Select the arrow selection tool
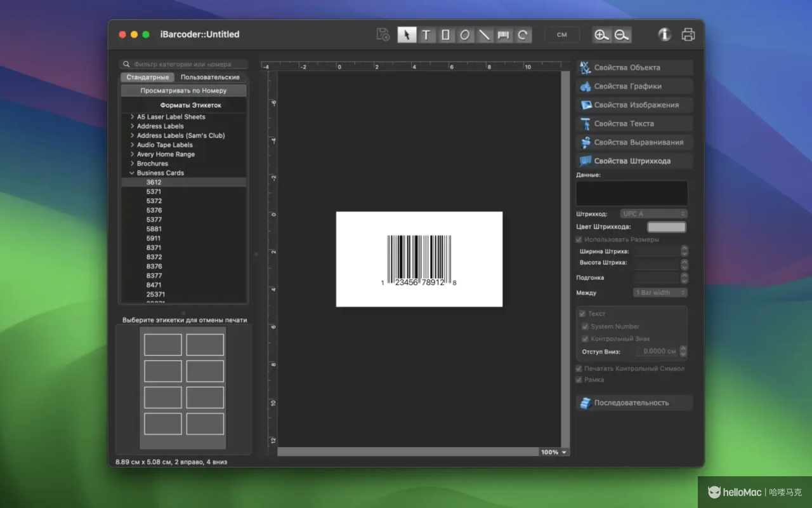Viewport: 812px width, 508px height. 407,35
